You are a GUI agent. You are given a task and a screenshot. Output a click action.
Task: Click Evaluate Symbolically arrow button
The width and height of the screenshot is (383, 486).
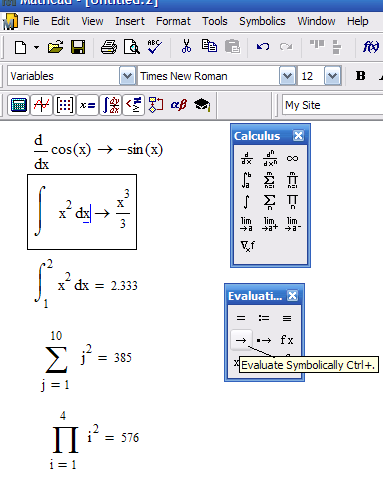pyautogui.click(x=241, y=340)
